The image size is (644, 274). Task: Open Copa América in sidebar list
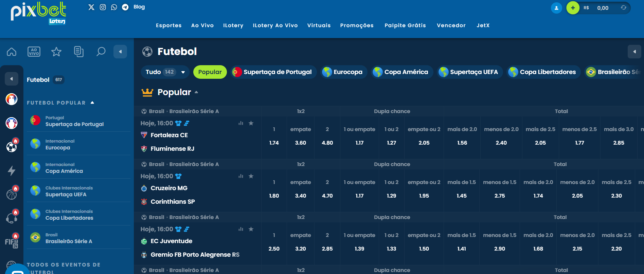click(x=78, y=168)
